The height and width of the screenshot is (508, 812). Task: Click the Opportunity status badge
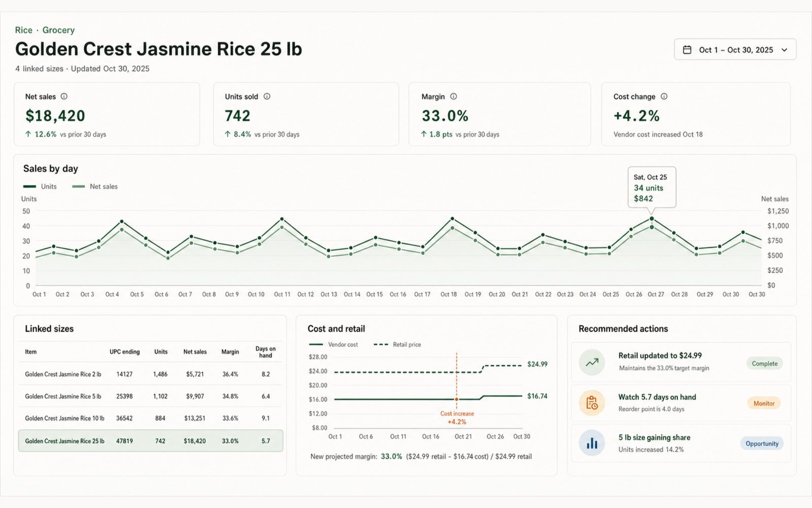pos(762,443)
